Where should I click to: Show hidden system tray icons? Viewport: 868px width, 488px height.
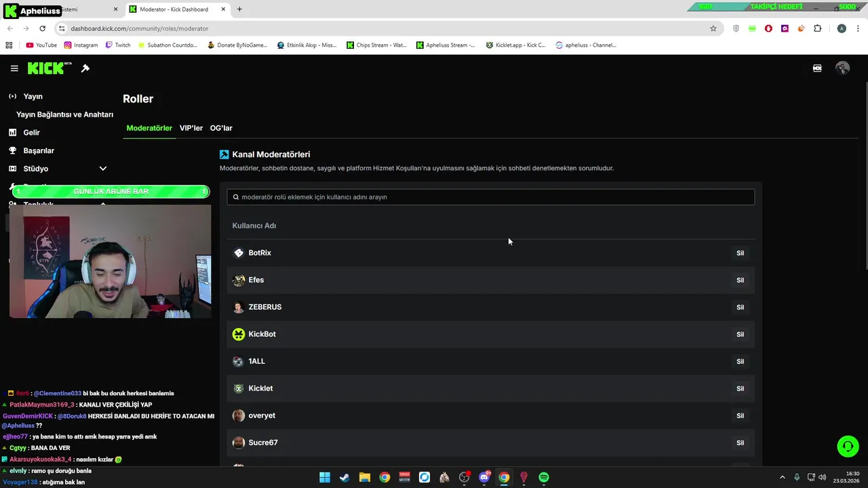782,477
